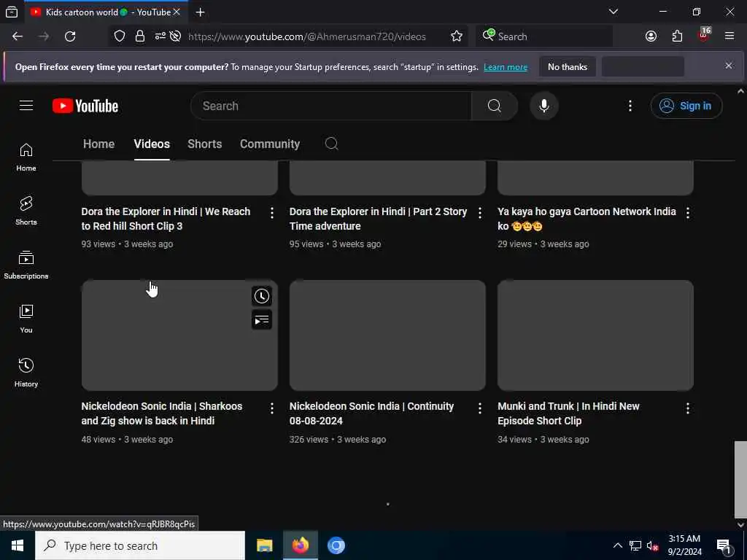Switch to channel Home tab
Viewport: 747px width, 560px height.
coord(98,144)
